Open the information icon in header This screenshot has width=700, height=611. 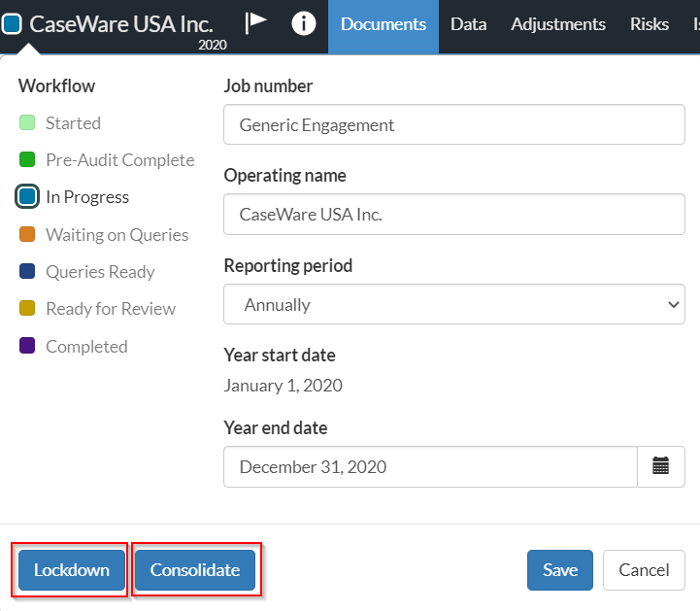click(x=304, y=24)
